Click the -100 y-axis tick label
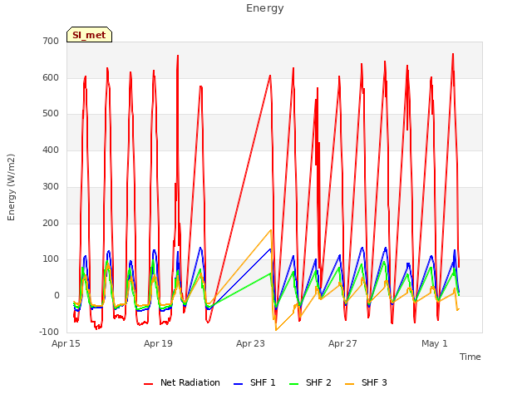The height and width of the screenshot is (399, 532). pyautogui.click(x=49, y=332)
